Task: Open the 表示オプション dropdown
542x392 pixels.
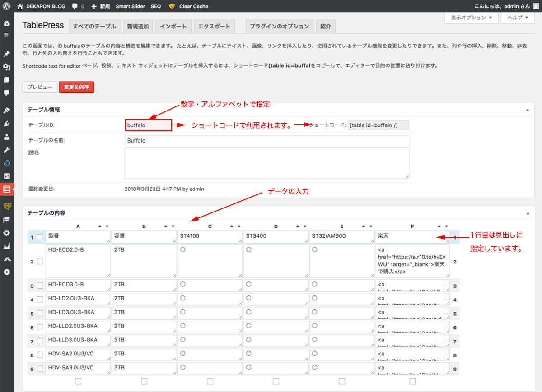Action: (472, 18)
